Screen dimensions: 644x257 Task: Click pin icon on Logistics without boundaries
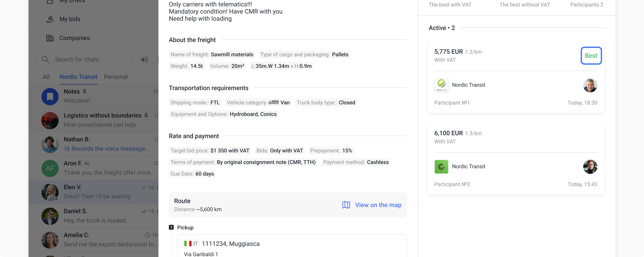click(146, 115)
